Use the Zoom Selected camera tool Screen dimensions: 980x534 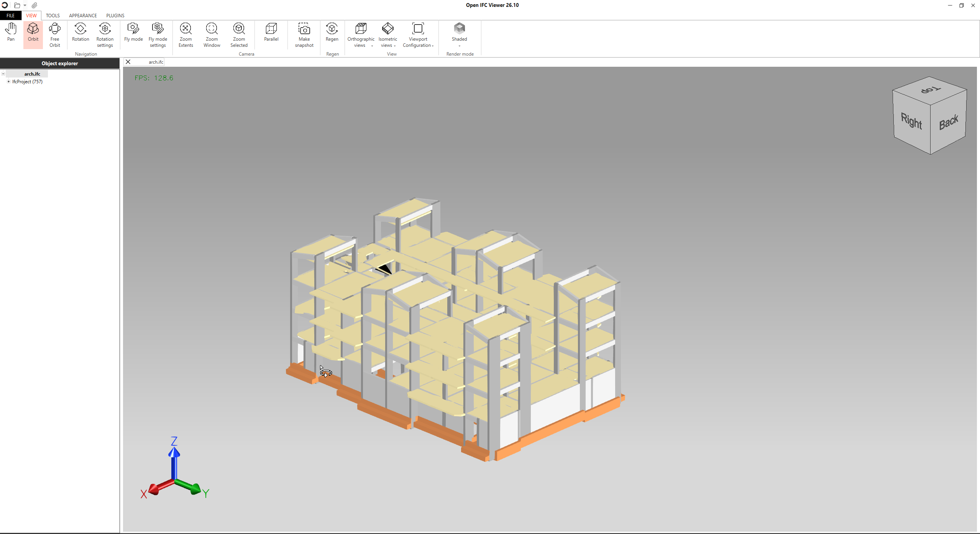pyautogui.click(x=239, y=35)
